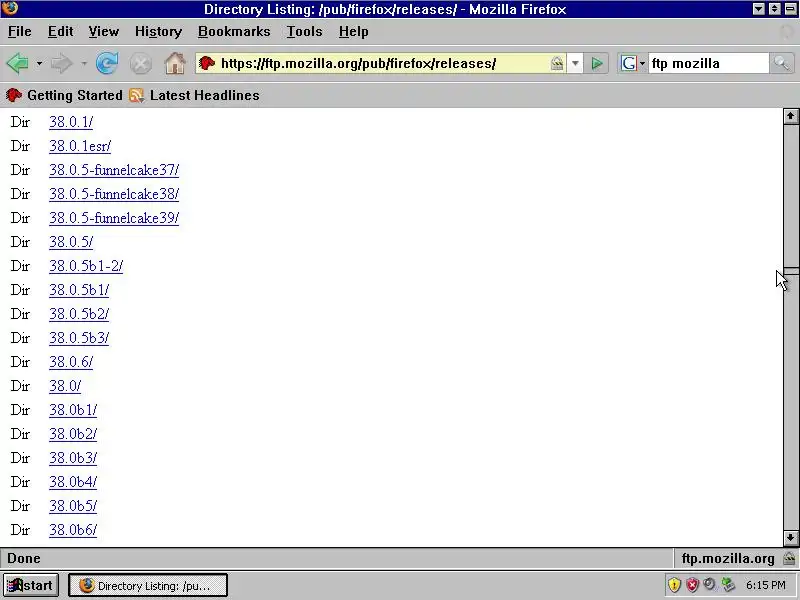Screen dimensions: 800x600
Task: Click the greyed Forward arrow icon
Action: pyautogui.click(x=62, y=64)
